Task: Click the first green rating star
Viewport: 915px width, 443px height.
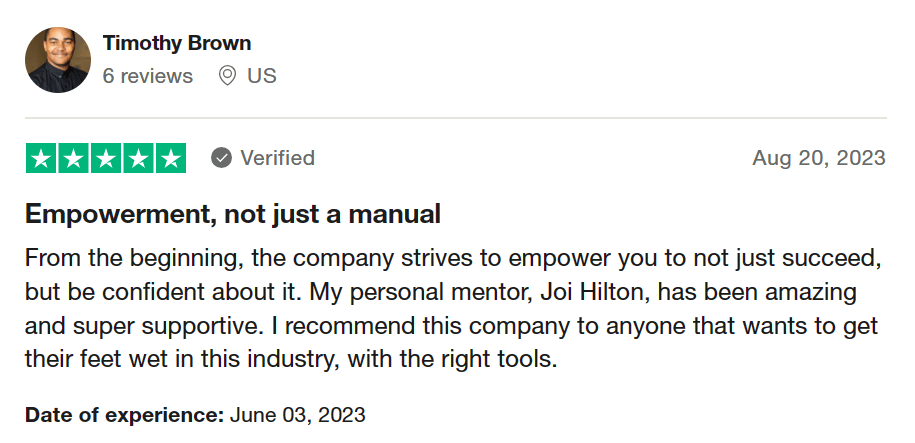Action: click(42, 158)
